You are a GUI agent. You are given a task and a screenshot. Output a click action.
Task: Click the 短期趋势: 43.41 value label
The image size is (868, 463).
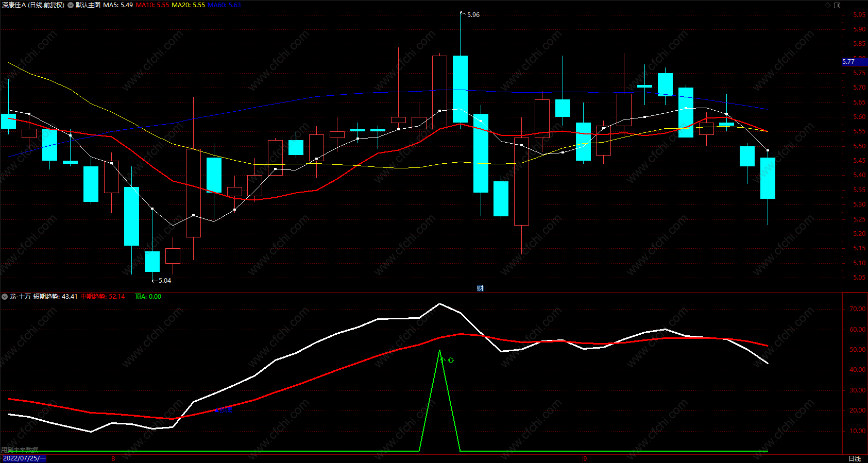[x=56, y=297]
